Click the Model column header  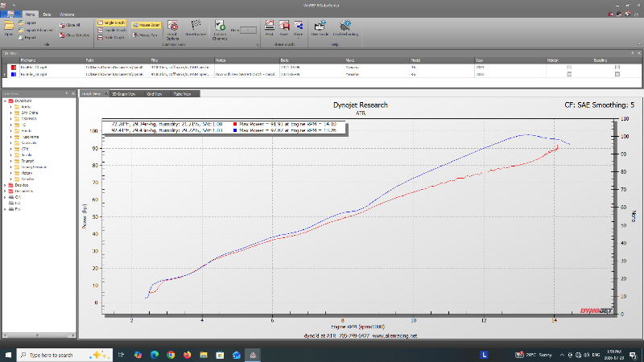(x=442, y=60)
